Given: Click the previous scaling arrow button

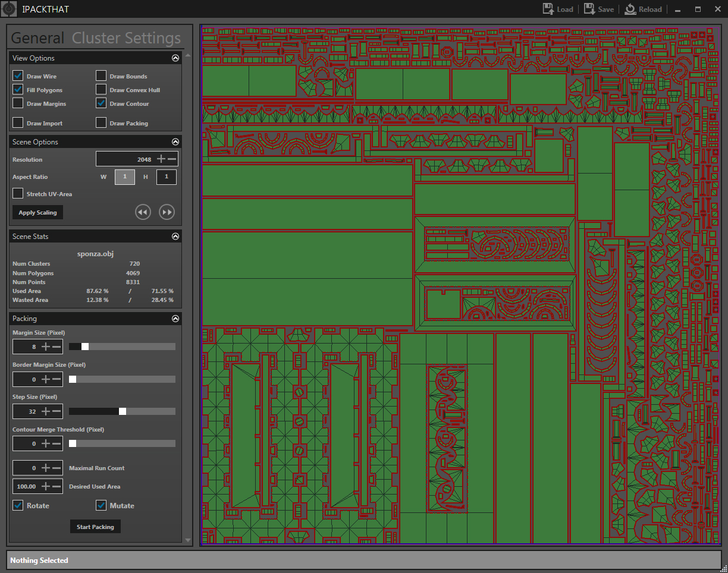Looking at the screenshot, I should [143, 212].
